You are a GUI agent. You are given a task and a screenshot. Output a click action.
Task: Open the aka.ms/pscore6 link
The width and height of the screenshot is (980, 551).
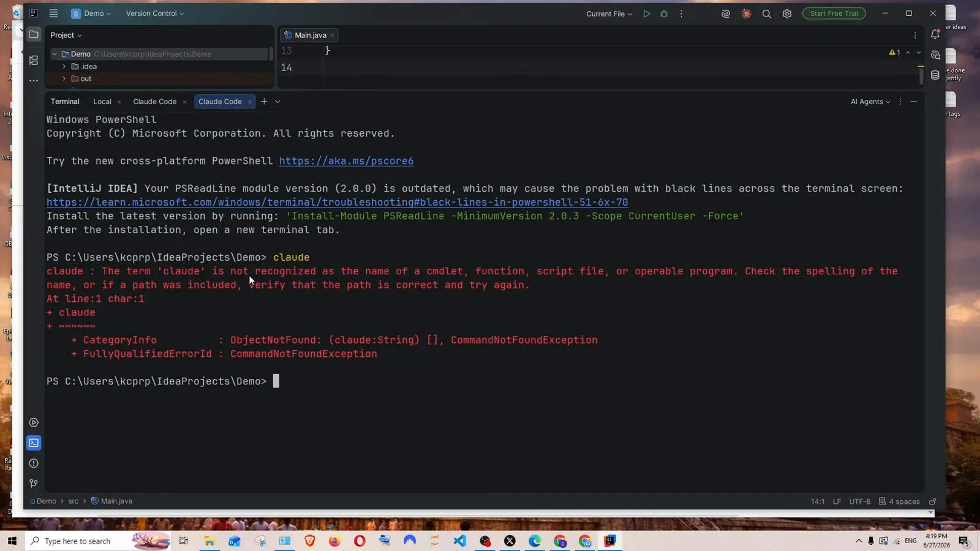pos(347,161)
